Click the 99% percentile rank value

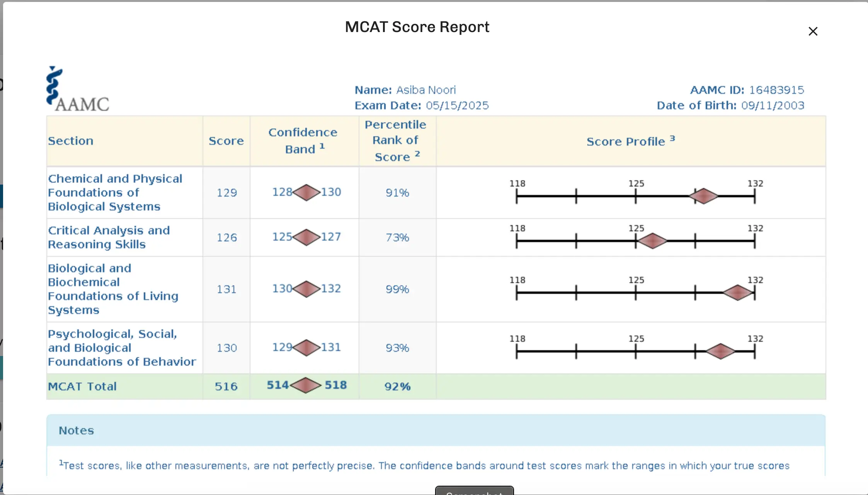click(x=397, y=289)
